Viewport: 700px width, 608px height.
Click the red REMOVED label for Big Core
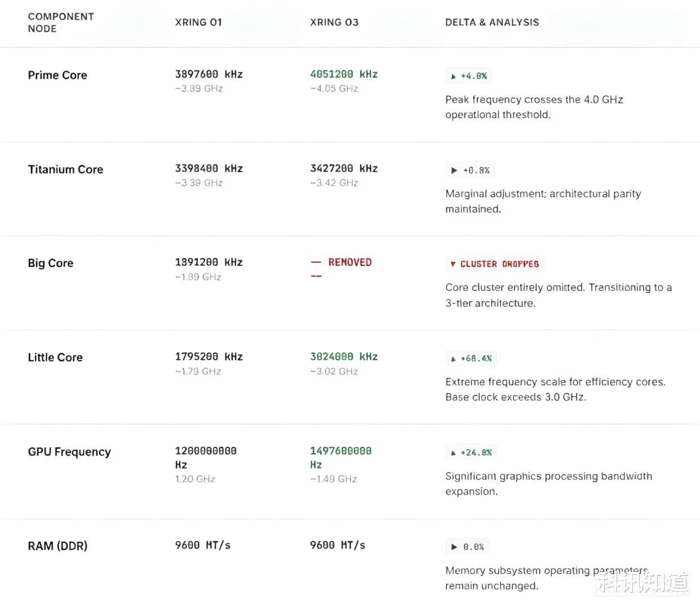coord(349,262)
